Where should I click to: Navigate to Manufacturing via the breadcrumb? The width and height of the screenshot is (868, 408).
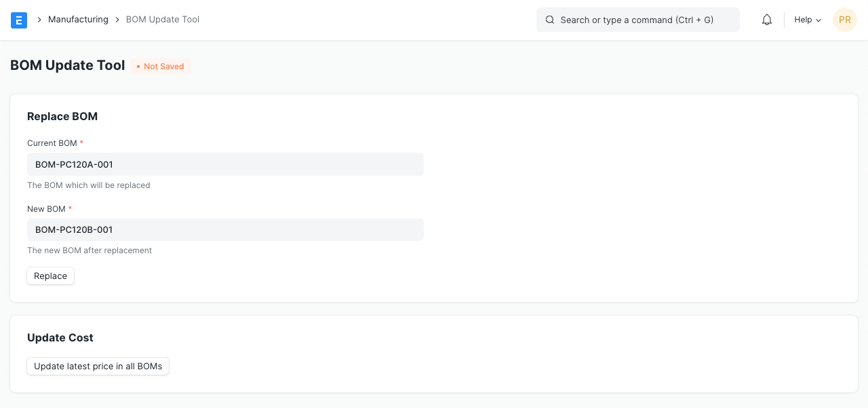(78, 20)
